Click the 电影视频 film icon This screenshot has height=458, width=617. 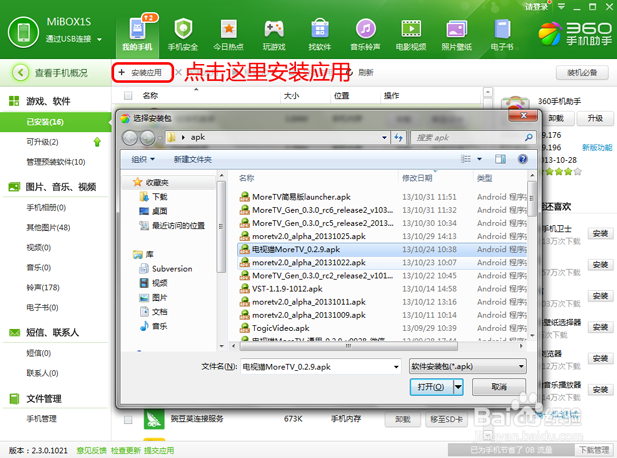[x=411, y=32]
